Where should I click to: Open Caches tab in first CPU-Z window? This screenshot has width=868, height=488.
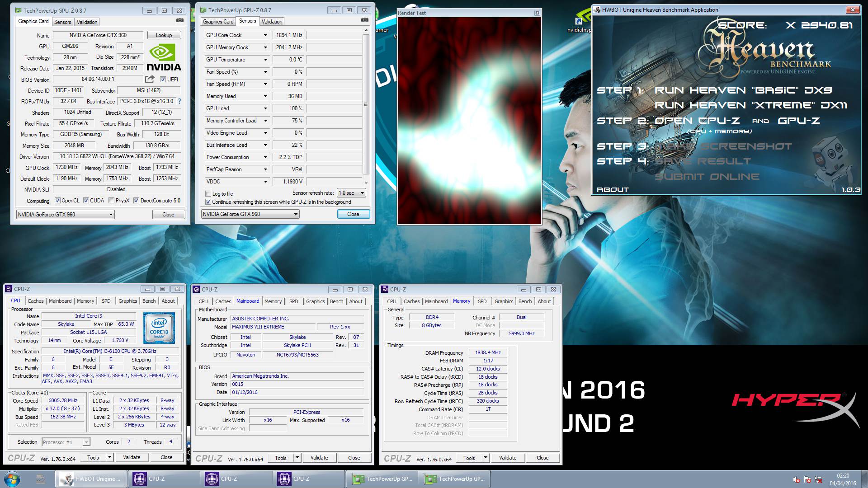click(x=35, y=301)
